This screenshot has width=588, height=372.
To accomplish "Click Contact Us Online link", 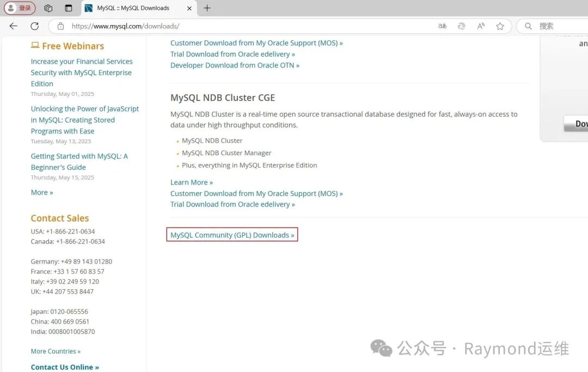I will point(65,367).
